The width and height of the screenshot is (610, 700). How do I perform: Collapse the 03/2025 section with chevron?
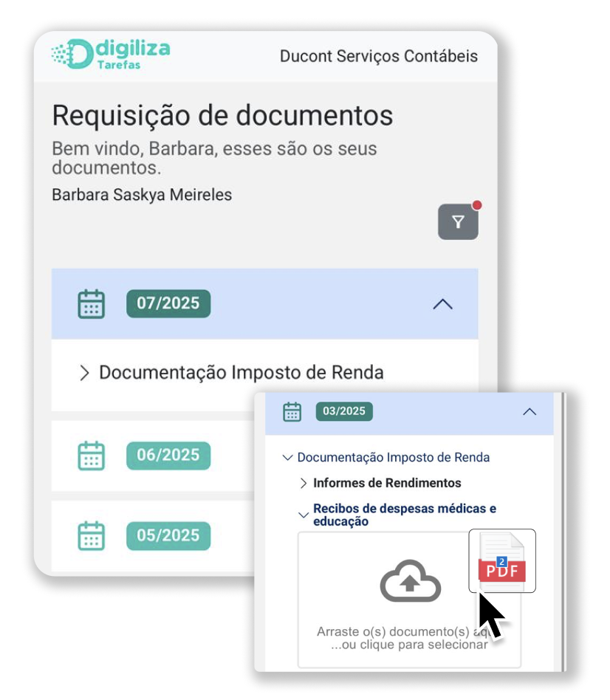click(x=530, y=412)
